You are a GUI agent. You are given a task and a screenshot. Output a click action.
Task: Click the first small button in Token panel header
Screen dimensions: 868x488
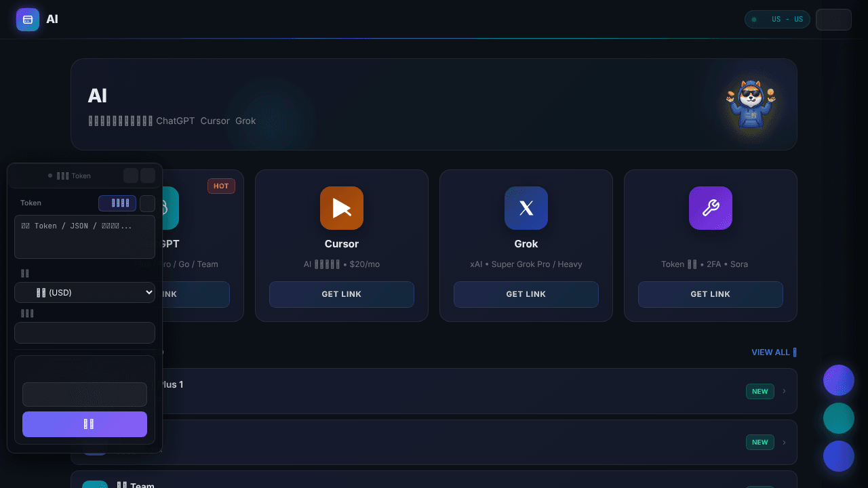click(x=131, y=176)
